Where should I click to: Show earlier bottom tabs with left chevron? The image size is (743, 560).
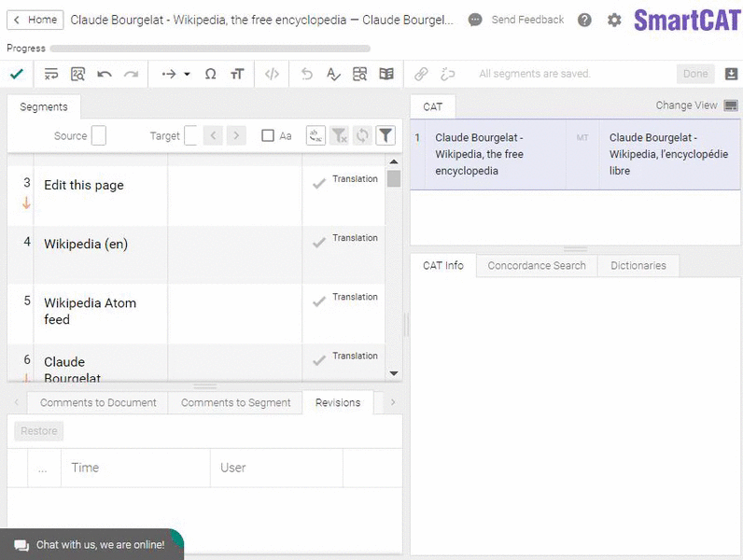pos(17,402)
